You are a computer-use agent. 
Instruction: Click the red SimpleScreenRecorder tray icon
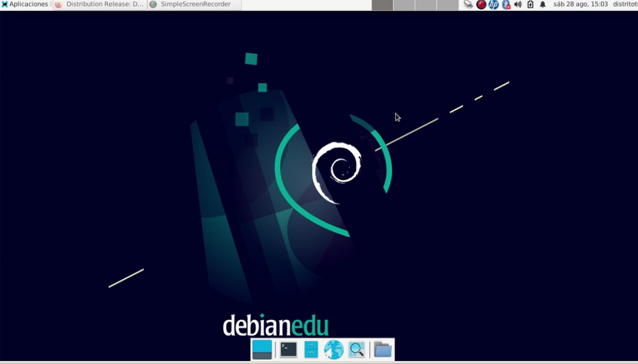[x=481, y=4]
